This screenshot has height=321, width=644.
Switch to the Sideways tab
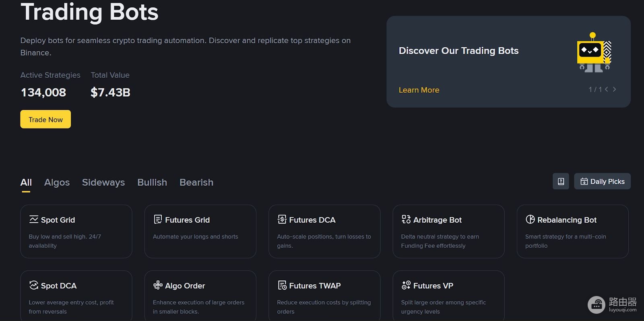(103, 182)
